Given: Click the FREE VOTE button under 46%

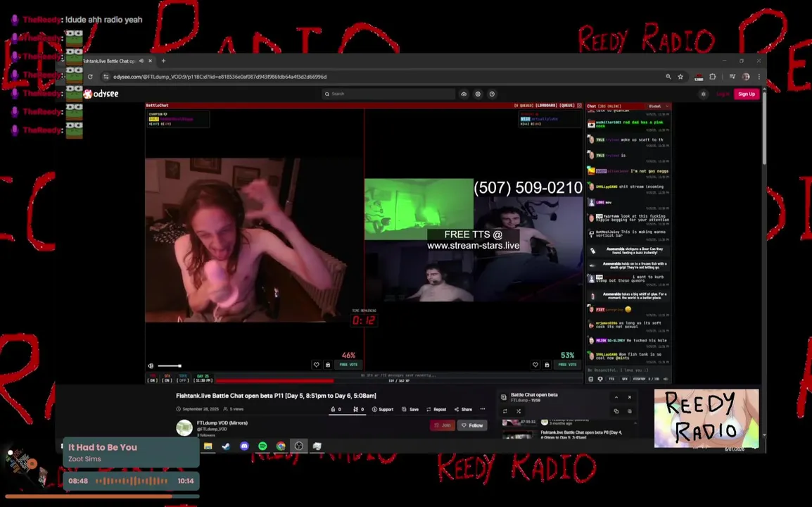Looking at the screenshot, I should click(x=348, y=365).
